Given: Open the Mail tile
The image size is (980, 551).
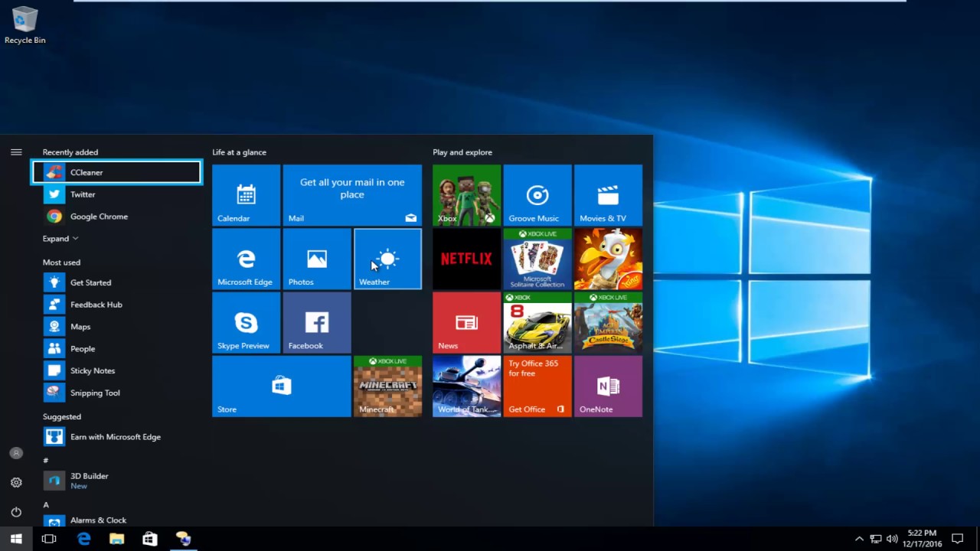Looking at the screenshot, I should tap(352, 195).
